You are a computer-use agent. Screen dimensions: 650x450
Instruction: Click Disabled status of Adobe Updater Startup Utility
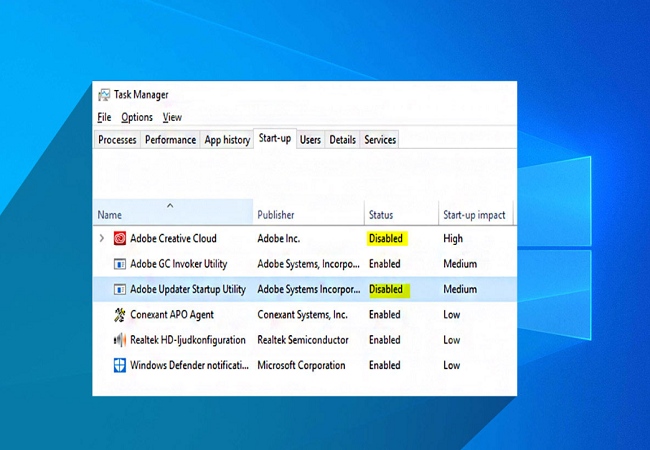386,289
